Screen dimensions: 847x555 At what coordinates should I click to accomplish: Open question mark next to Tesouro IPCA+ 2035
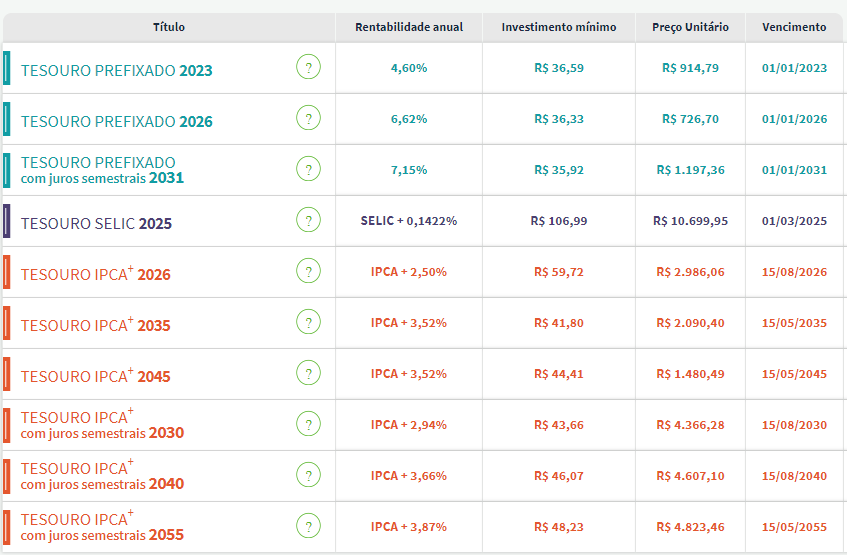click(x=308, y=323)
